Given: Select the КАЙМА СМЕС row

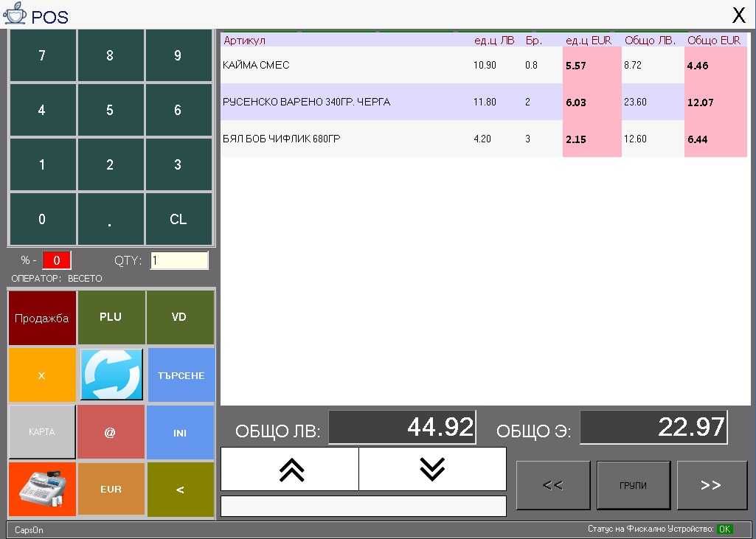Looking at the screenshot, I should click(x=484, y=65).
